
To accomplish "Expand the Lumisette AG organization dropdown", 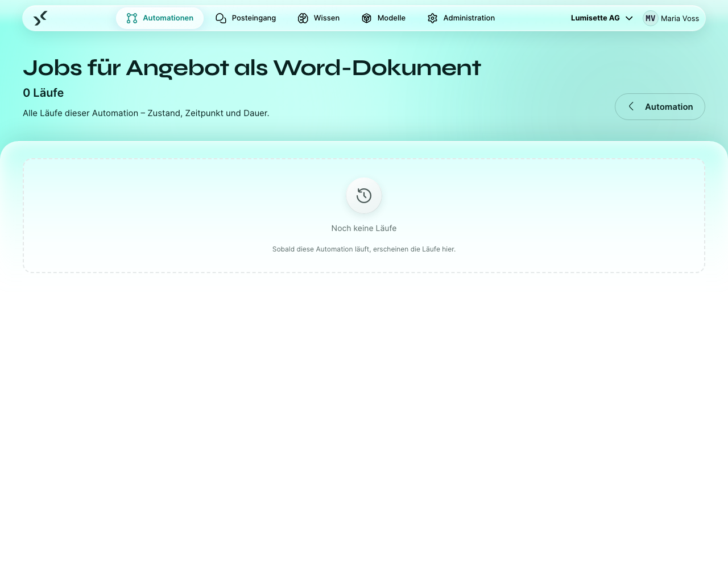I will [x=602, y=18].
